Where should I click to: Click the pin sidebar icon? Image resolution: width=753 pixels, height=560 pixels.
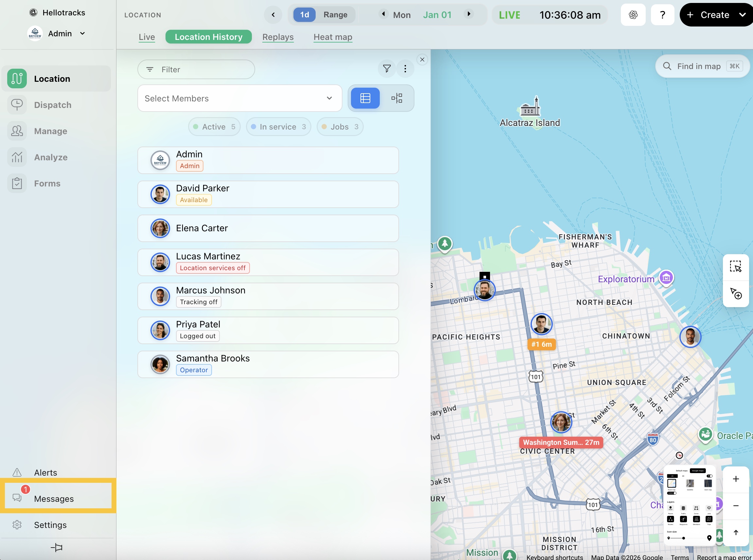point(57,547)
